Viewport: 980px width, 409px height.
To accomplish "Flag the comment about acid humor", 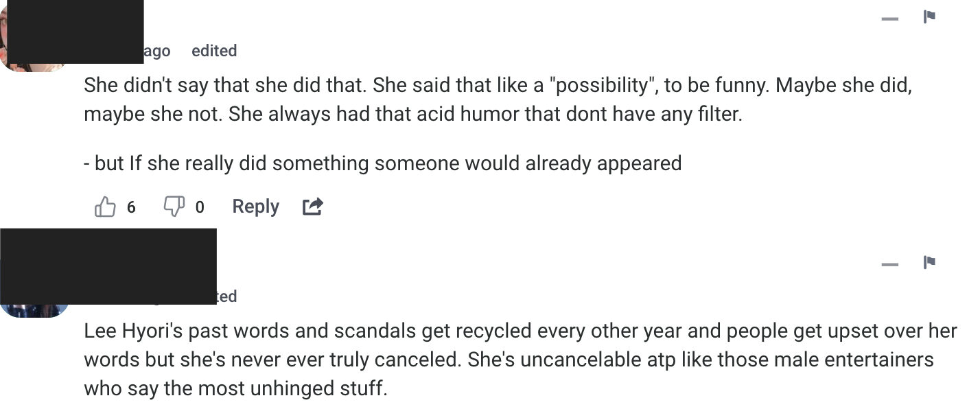I will point(930,17).
